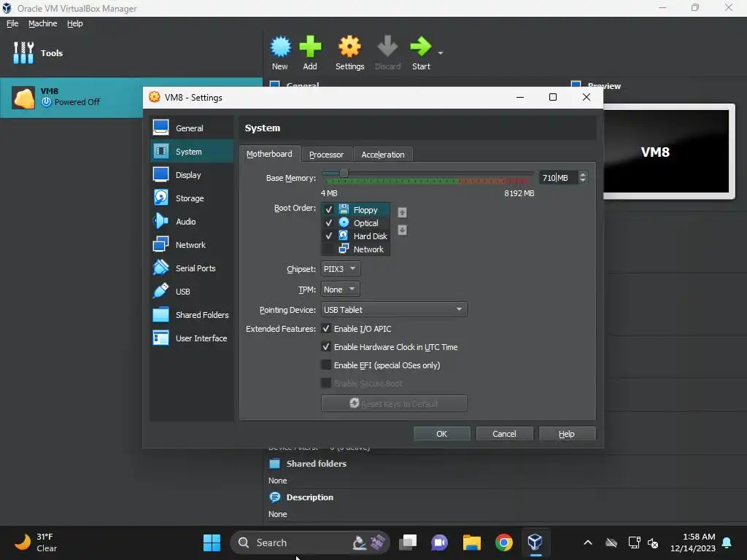Viewport: 747px width, 560px height.
Task: Select VM8 machine in the list
Action: point(71,97)
